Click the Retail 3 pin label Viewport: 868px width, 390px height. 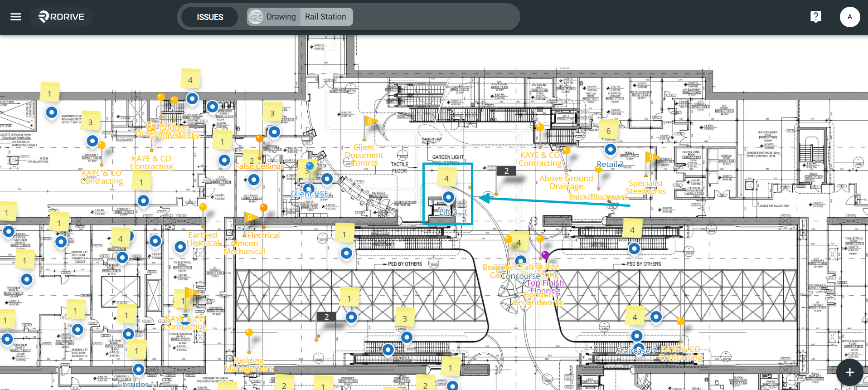click(610, 164)
